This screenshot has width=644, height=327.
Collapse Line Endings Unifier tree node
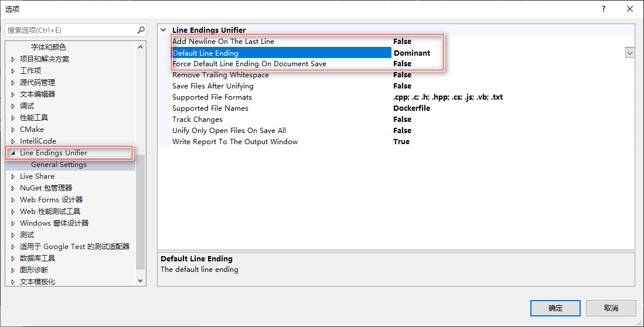13,153
